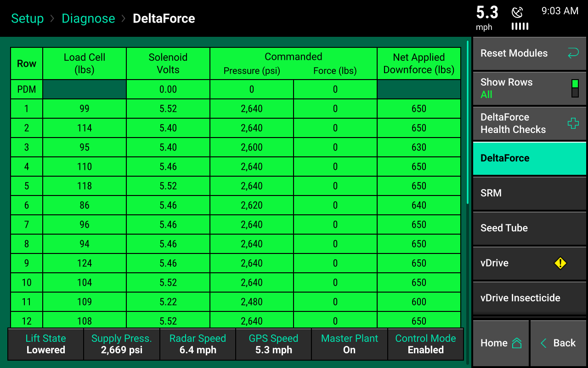Click row 3 commanded pressure 2,600
The height and width of the screenshot is (368, 588).
(252, 147)
